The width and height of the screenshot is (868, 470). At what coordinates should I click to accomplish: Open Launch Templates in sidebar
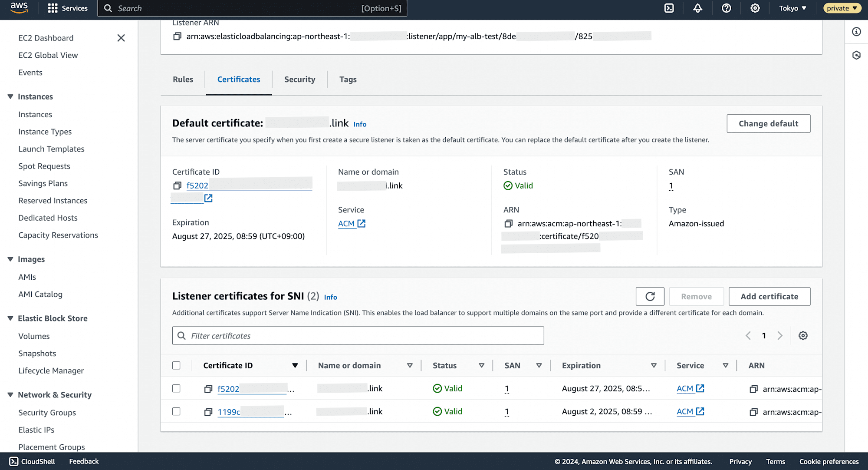51,149
